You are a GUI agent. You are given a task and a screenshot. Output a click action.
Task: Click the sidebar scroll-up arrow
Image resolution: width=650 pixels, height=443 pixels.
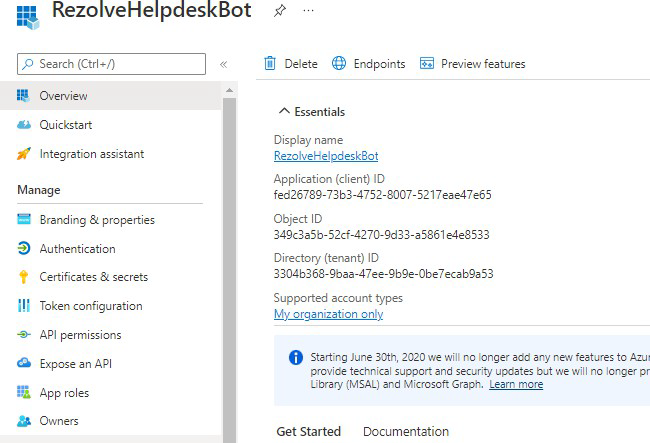[229, 90]
